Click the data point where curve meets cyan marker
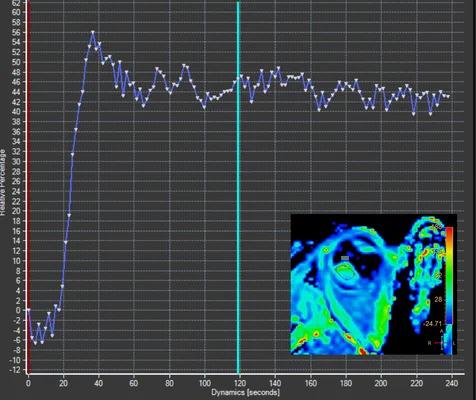 point(238,79)
